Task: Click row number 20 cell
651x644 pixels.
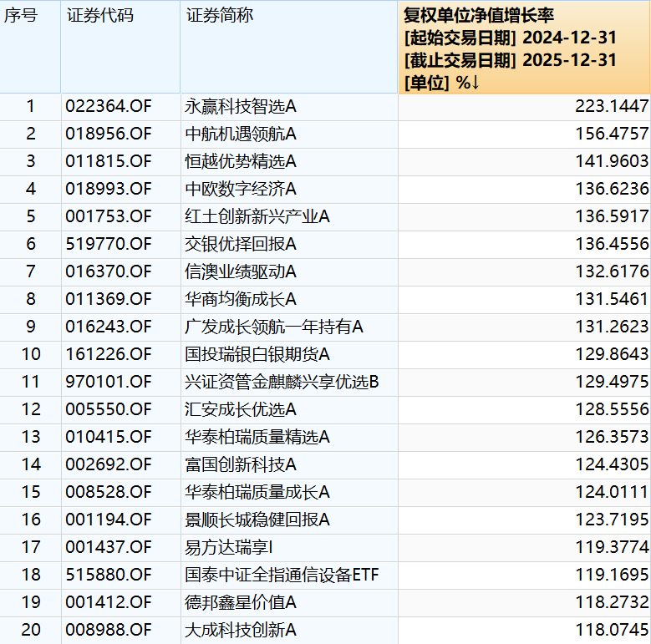Action: coord(31,630)
